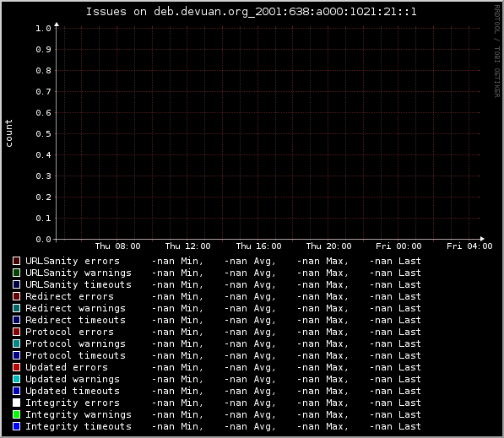Image resolution: width=504 pixels, height=438 pixels.
Task: Click the Redirect warnings teal swatch
Action: pos(16,308)
